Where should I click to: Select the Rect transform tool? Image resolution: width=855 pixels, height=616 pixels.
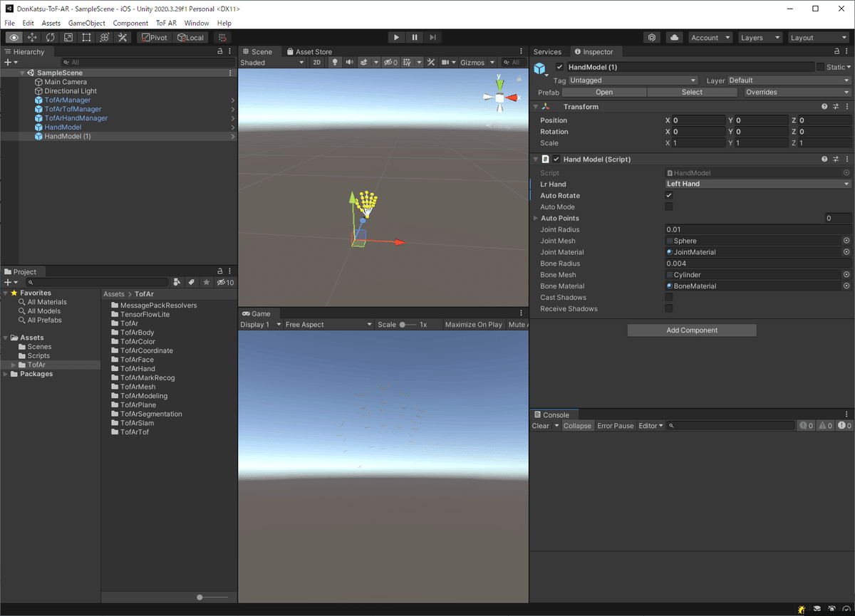[86, 37]
